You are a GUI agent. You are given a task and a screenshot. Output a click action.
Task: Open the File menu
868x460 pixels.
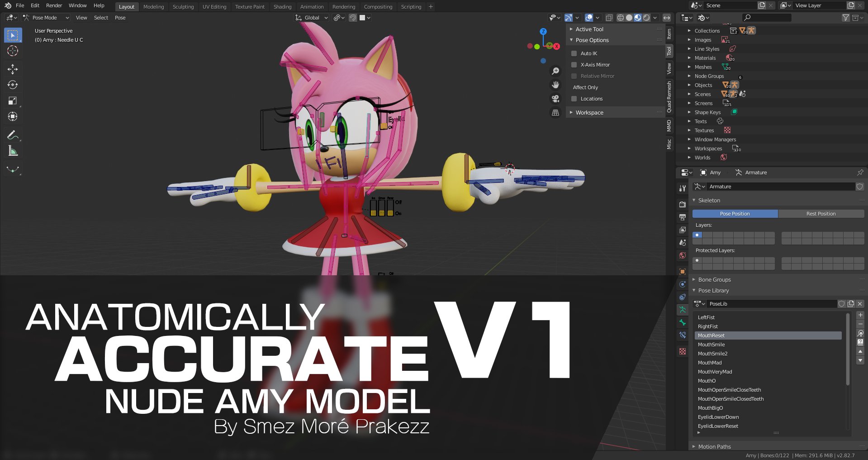pos(20,5)
